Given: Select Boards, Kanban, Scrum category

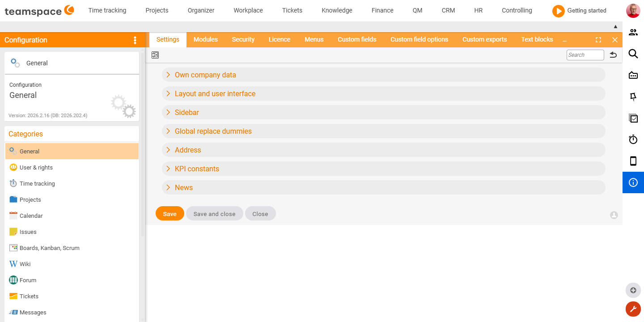Looking at the screenshot, I should 72,248.
